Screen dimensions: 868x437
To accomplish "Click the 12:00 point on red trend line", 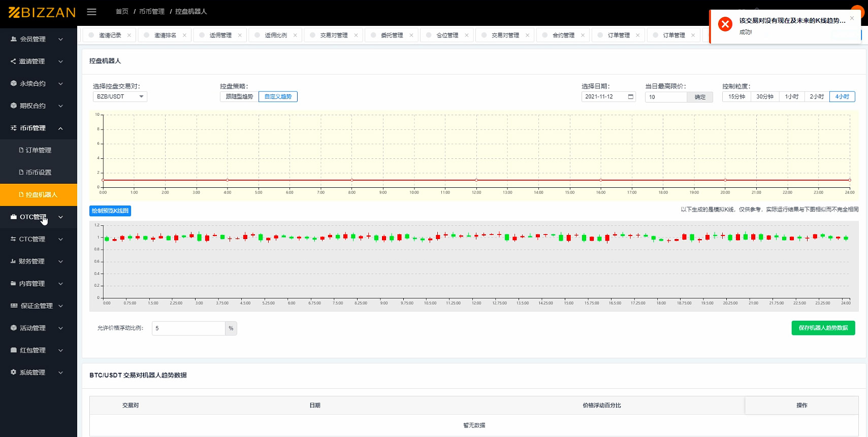I will [476, 180].
